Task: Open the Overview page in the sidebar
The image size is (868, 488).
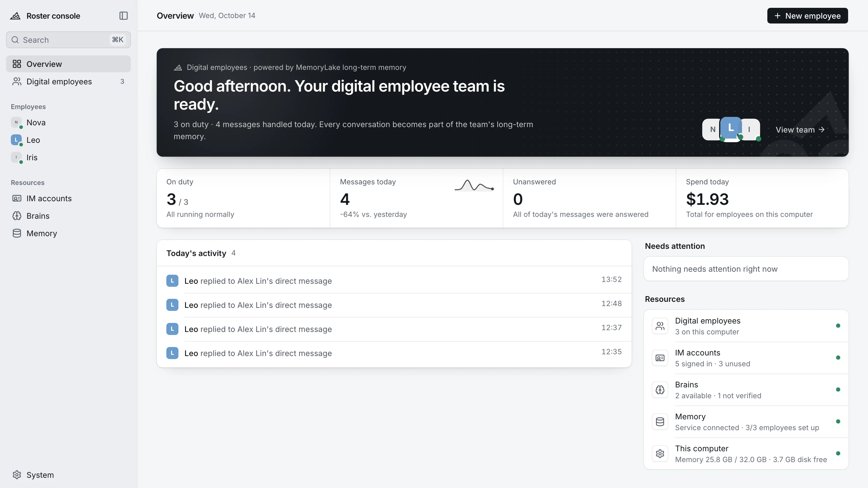Action: [68, 64]
